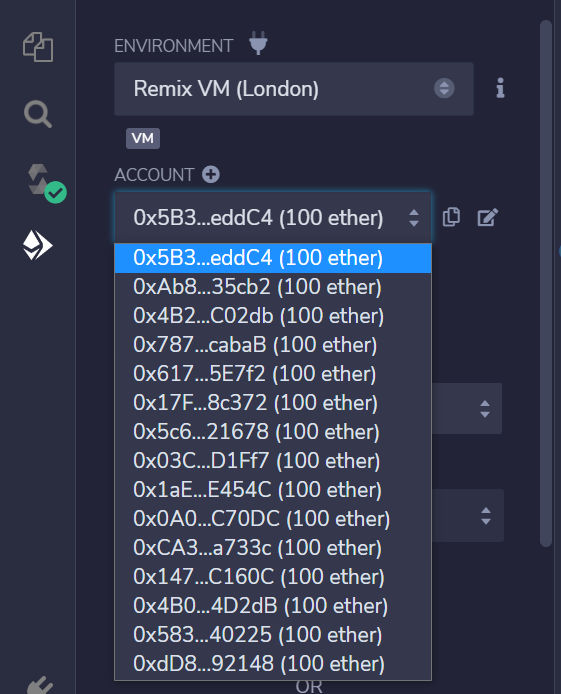Open the Search in files icon

tap(38, 114)
